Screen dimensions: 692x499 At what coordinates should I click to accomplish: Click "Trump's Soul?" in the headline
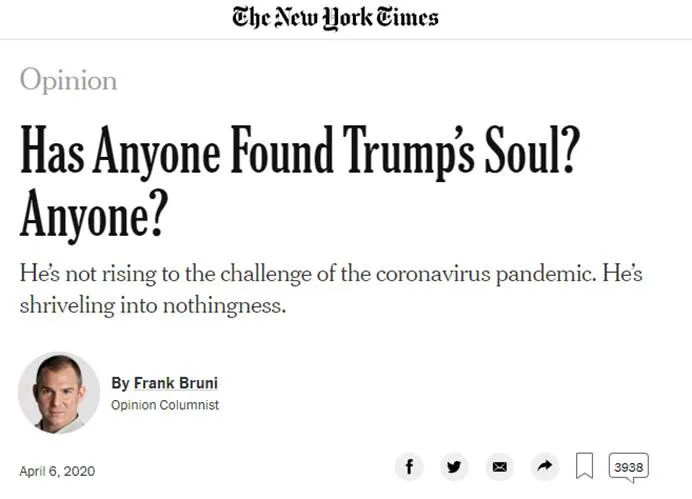click(461, 151)
